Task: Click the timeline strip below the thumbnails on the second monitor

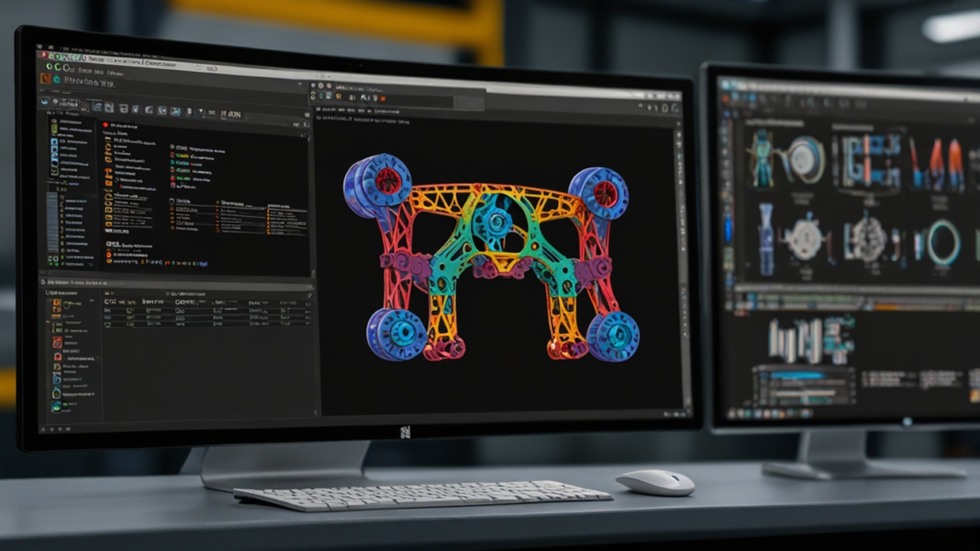Action: click(x=857, y=301)
